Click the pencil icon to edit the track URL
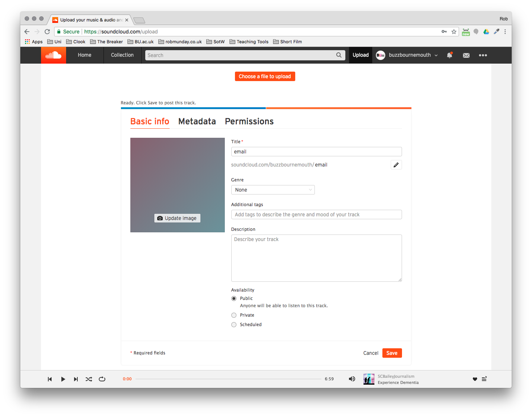Viewport: 532px width, 417px height. [396, 165]
